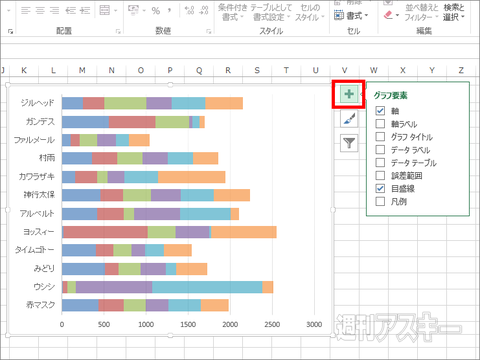Image resolution: width=480 pixels, height=360 pixels.
Task: Open the 検索と選択 dropdown
Action: click(x=454, y=12)
